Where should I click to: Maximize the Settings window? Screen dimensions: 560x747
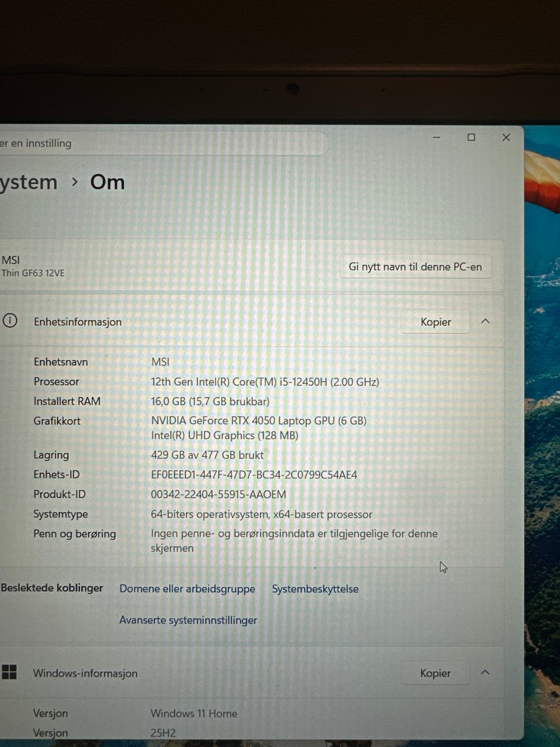click(471, 137)
